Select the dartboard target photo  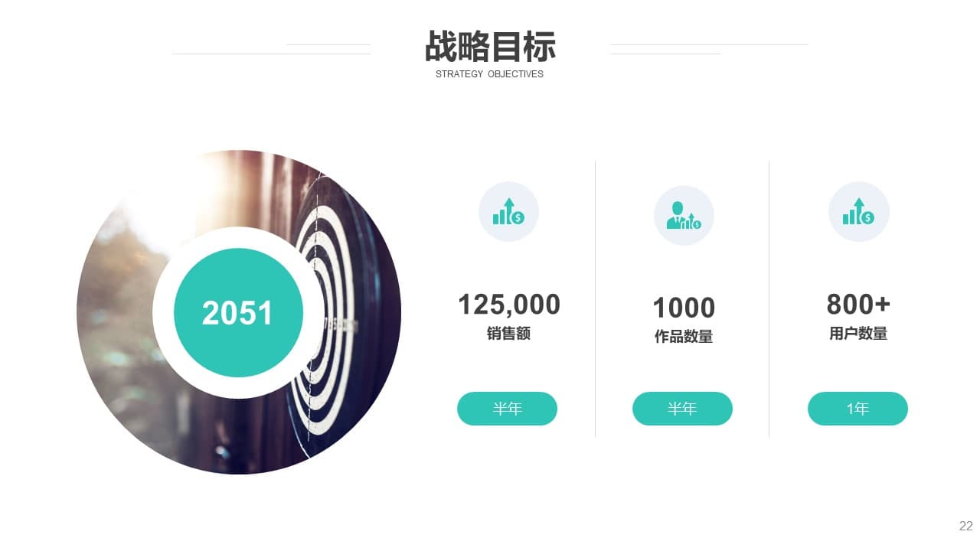tap(239, 312)
